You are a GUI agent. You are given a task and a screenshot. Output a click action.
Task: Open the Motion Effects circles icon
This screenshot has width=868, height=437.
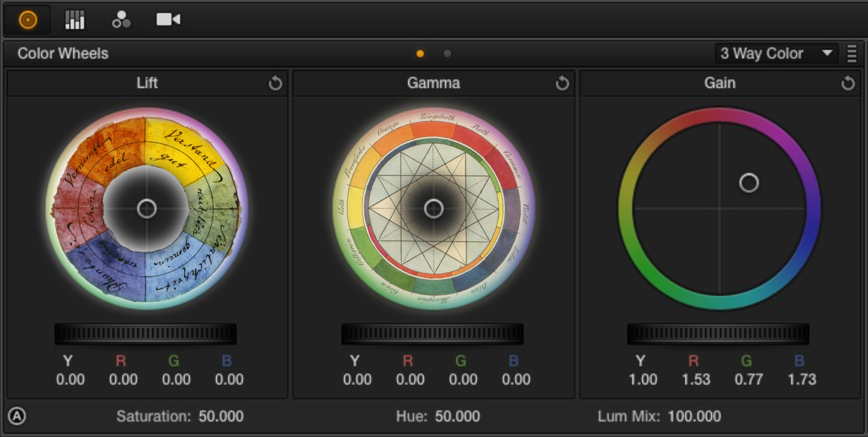coord(121,20)
